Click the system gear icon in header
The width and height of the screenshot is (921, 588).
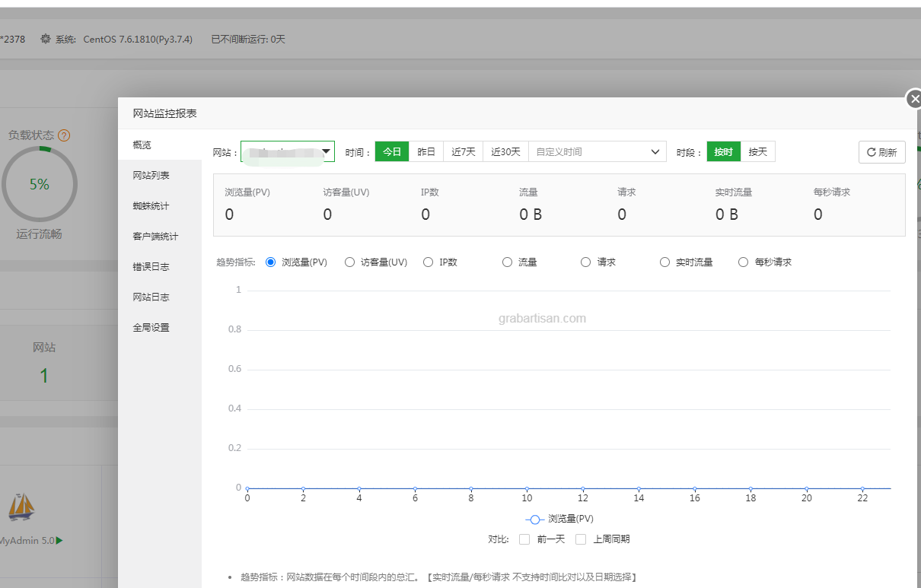coord(46,39)
